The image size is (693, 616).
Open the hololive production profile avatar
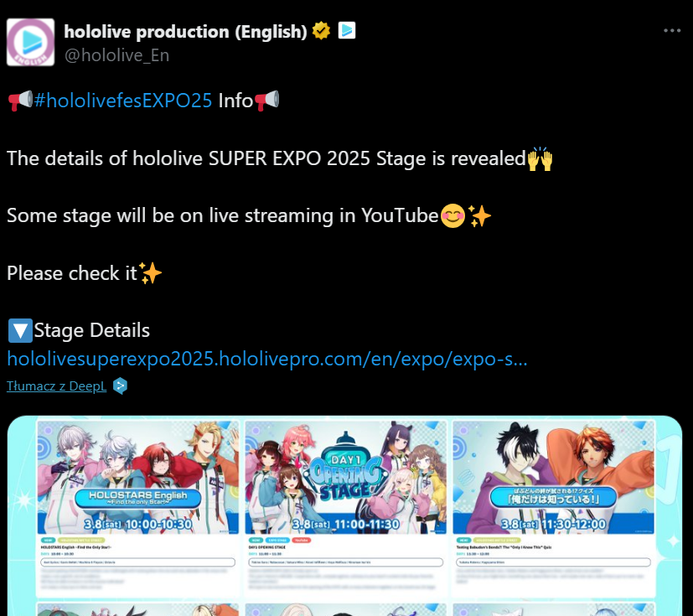click(x=30, y=43)
